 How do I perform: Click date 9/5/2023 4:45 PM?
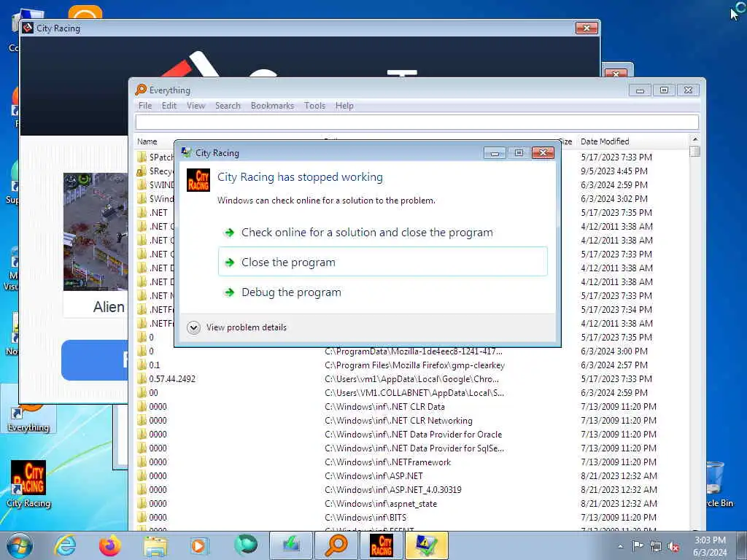click(x=614, y=171)
